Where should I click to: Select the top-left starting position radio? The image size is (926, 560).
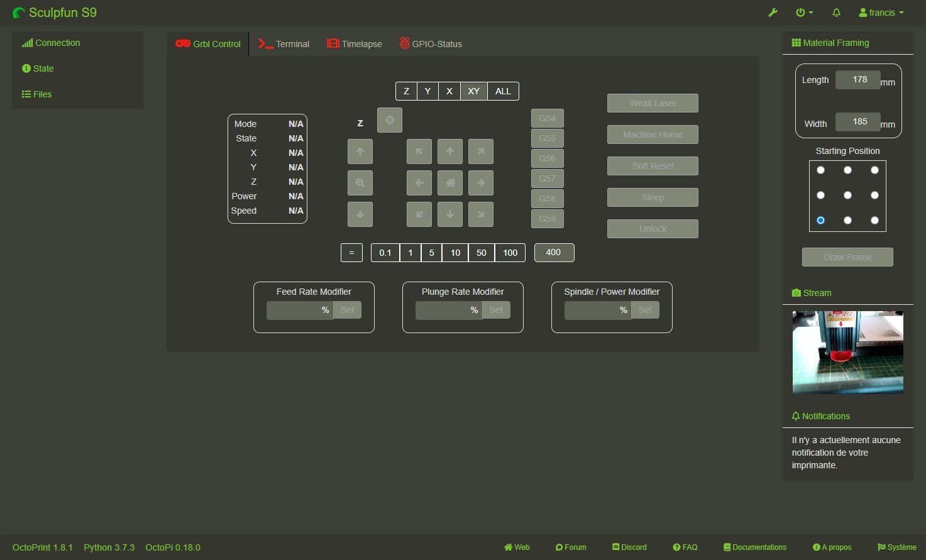click(820, 170)
